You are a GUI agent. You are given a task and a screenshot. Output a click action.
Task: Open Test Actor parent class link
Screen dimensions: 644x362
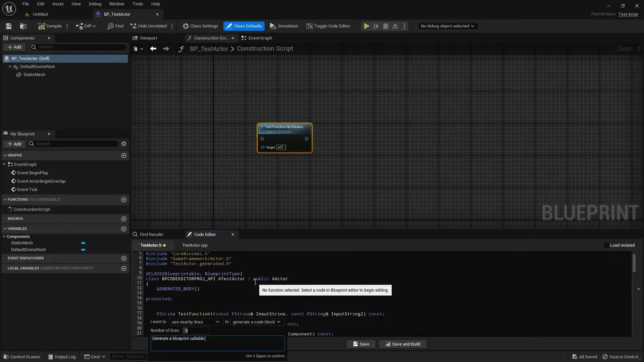[628, 14]
